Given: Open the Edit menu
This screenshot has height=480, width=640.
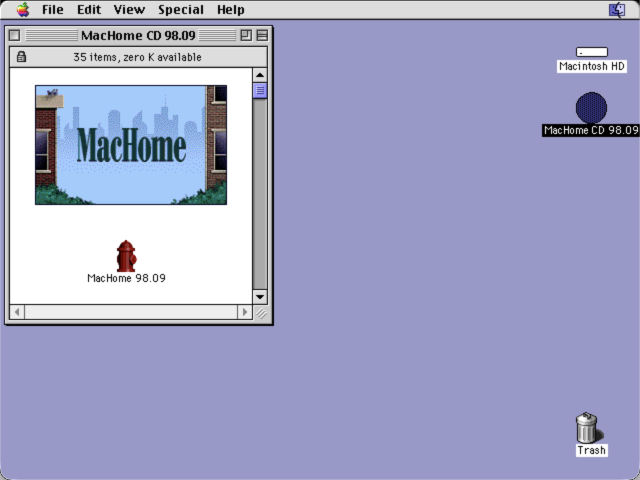Looking at the screenshot, I should coord(89,9).
